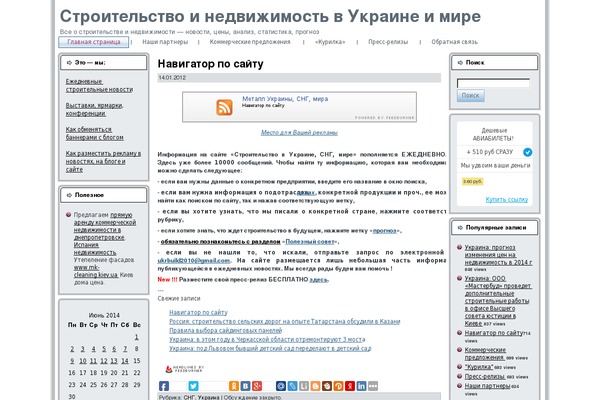Click the post date 14.01.2012
This screenshot has width=600, height=400.
click(x=172, y=78)
